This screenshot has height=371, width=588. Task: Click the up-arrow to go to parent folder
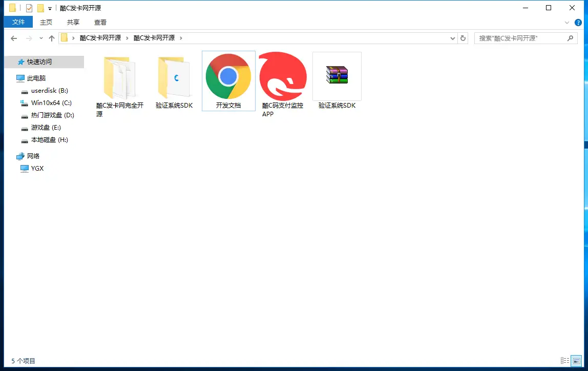pyautogui.click(x=52, y=37)
